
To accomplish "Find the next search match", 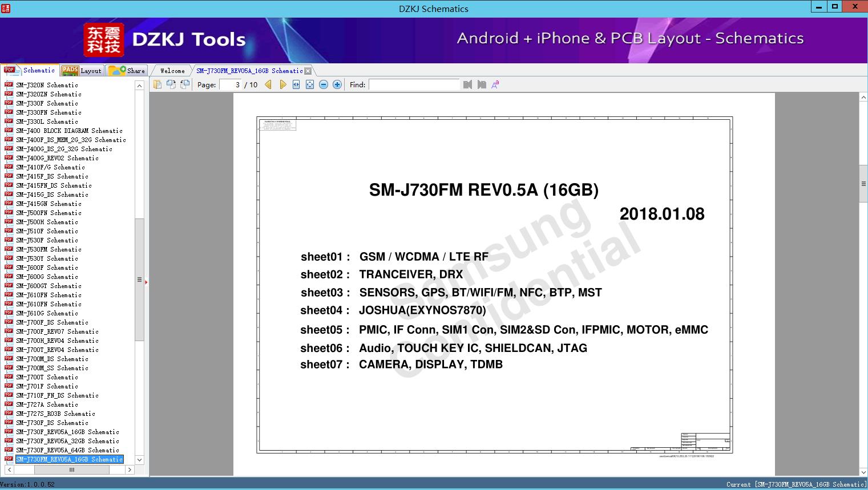I will point(482,84).
